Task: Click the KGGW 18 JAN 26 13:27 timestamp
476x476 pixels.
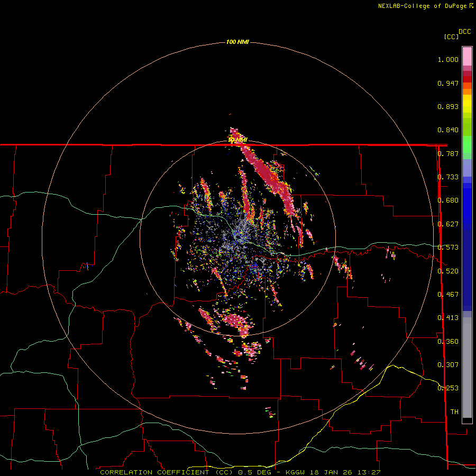Action: (333, 472)
